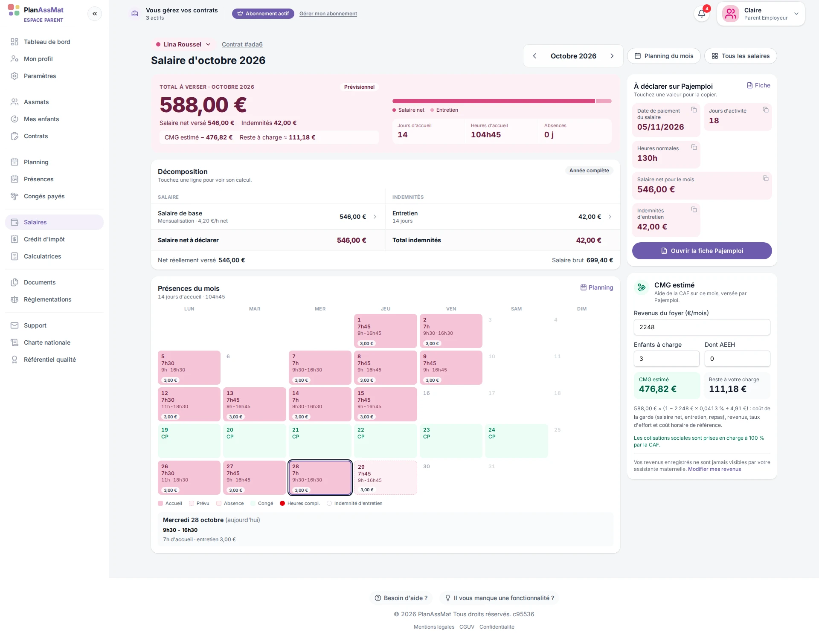The width and height of the screenshot is (819, 644).
Task: Expand the Salaire de base calculation row
Action: click(268, 217)
